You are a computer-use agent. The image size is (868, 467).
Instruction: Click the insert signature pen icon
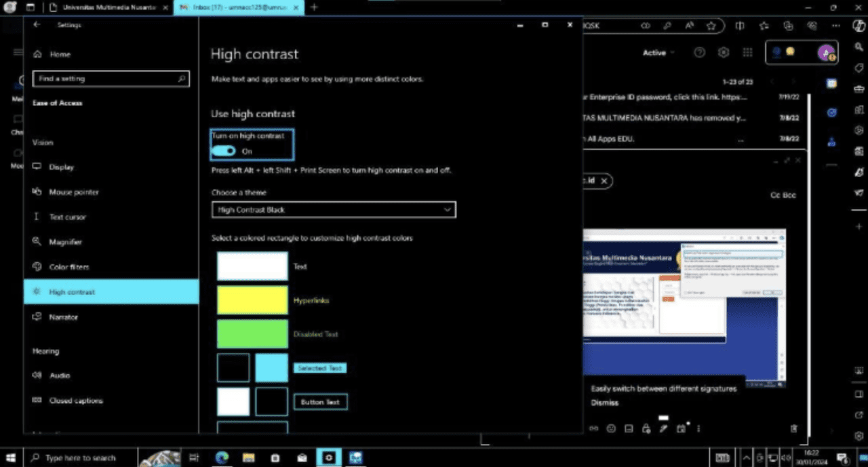tap(663, 428)
